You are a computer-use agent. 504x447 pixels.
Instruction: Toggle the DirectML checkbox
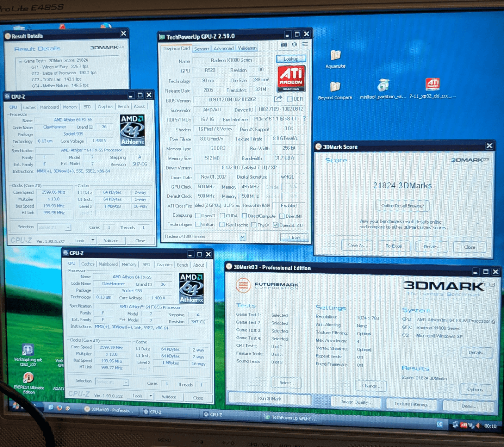click(282, 216)
